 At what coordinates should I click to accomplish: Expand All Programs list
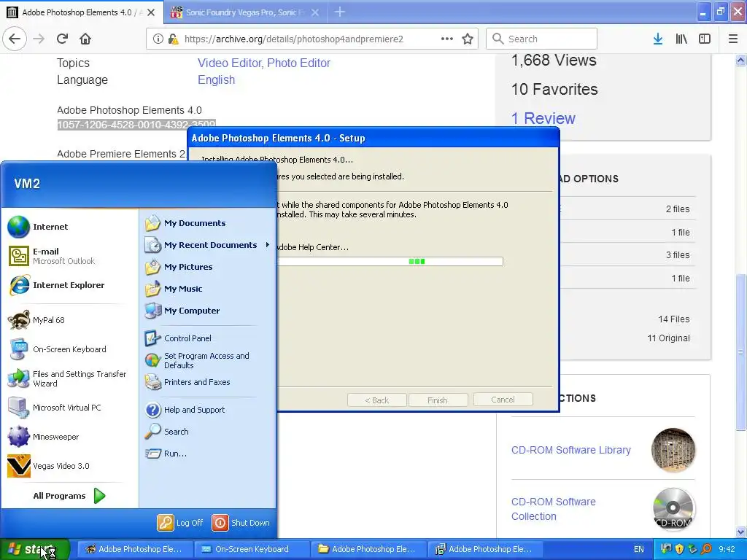coord(69,496)
